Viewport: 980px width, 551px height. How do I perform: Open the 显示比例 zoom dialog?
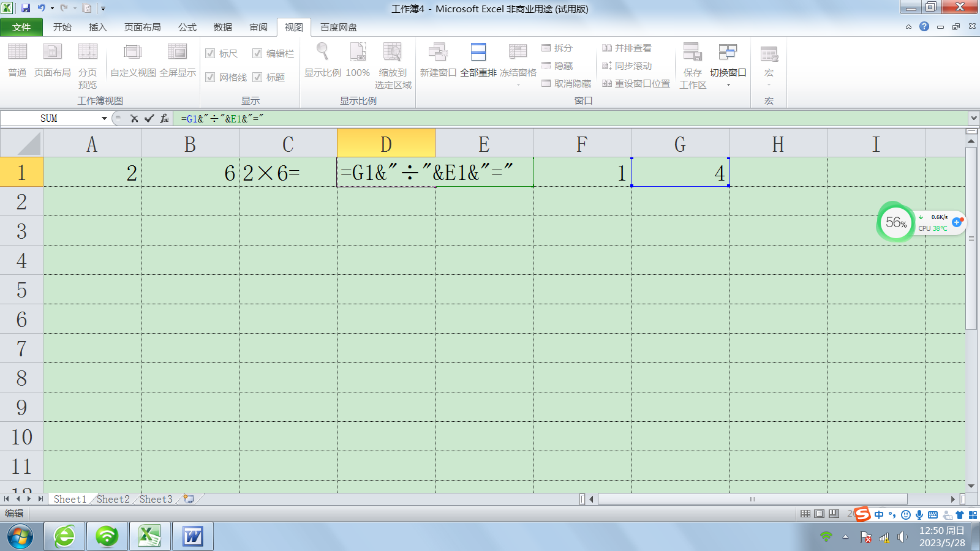(x=323, y=60)
